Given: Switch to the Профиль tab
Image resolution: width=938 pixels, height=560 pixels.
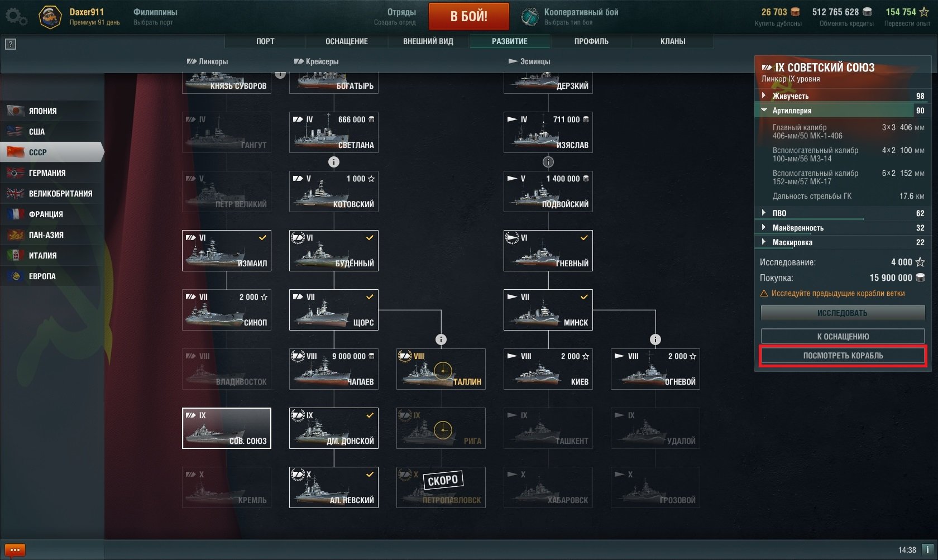Looking at the screenshot, I should [591, 41].
